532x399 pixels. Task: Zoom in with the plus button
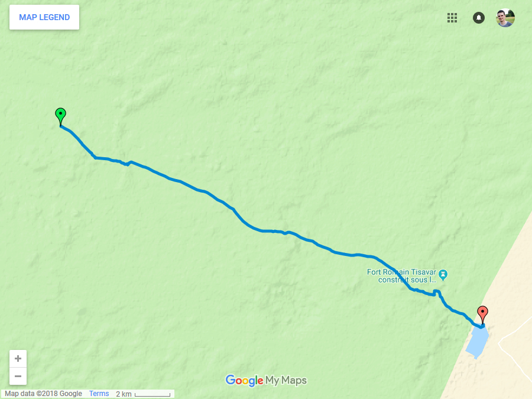[x=18, y=359]
